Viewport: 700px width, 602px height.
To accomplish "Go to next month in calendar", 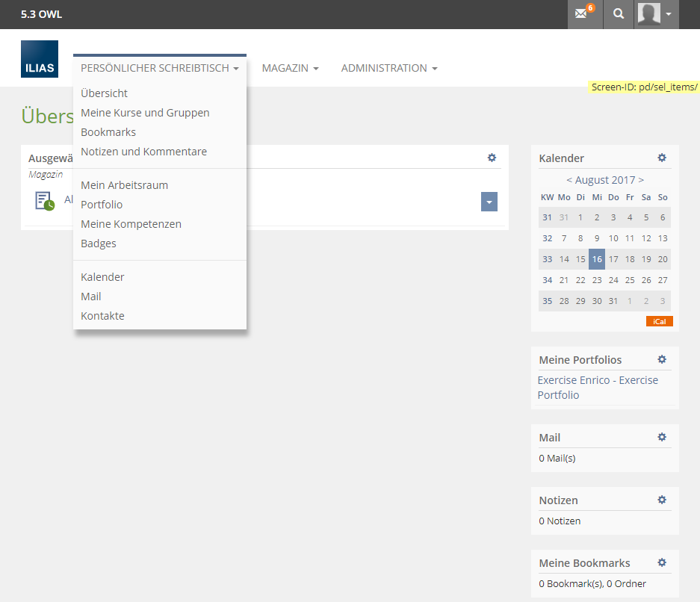I will [x=641, y=180].
